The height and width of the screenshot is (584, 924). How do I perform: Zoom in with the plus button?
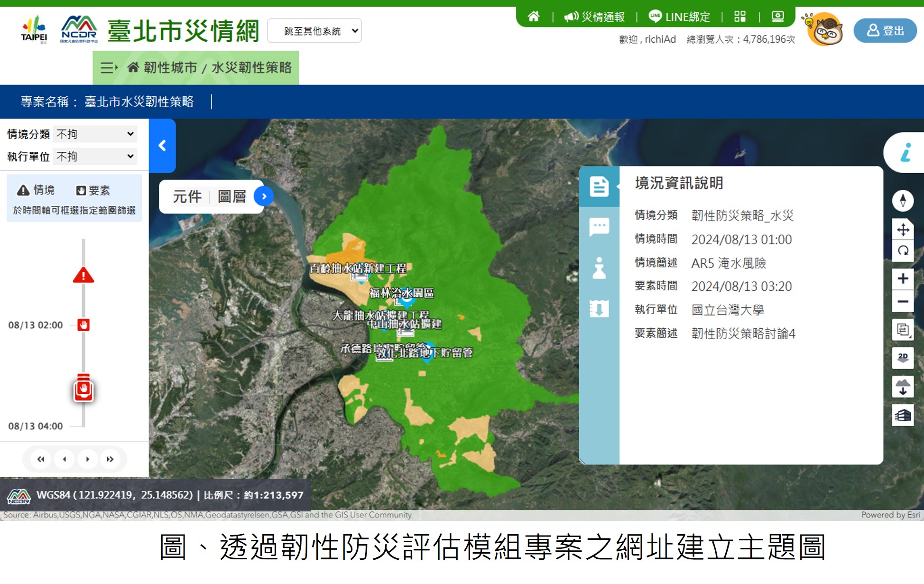point(903,278)
